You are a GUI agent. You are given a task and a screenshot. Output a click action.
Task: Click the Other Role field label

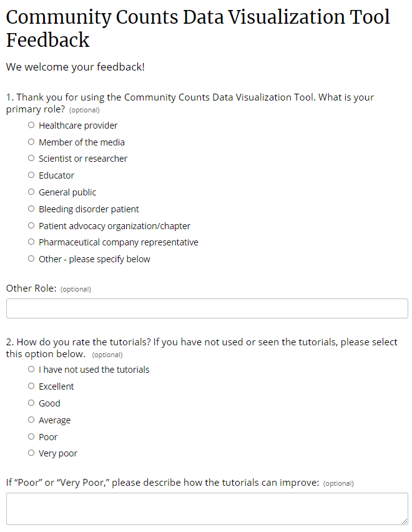(x=31, y=288)
